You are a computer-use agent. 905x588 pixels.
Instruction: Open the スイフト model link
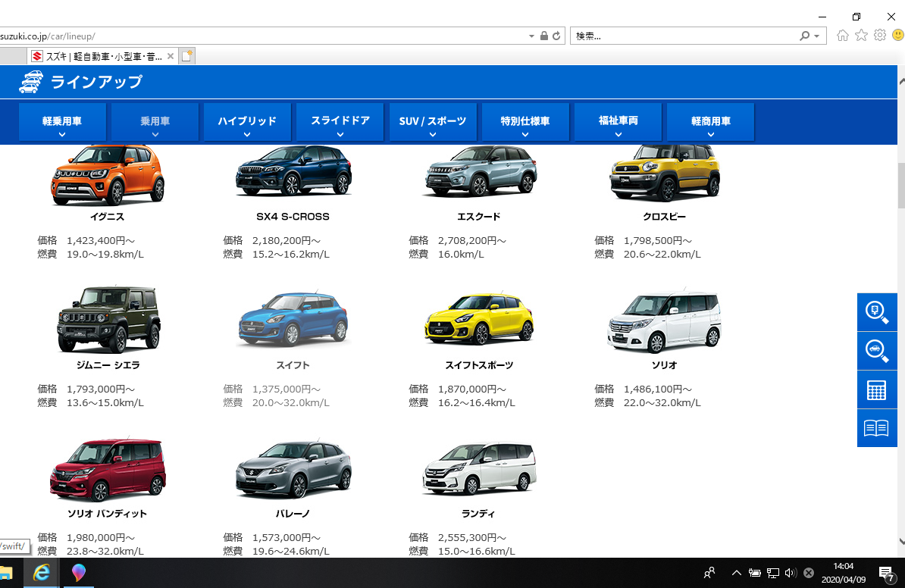coord(293,365)
